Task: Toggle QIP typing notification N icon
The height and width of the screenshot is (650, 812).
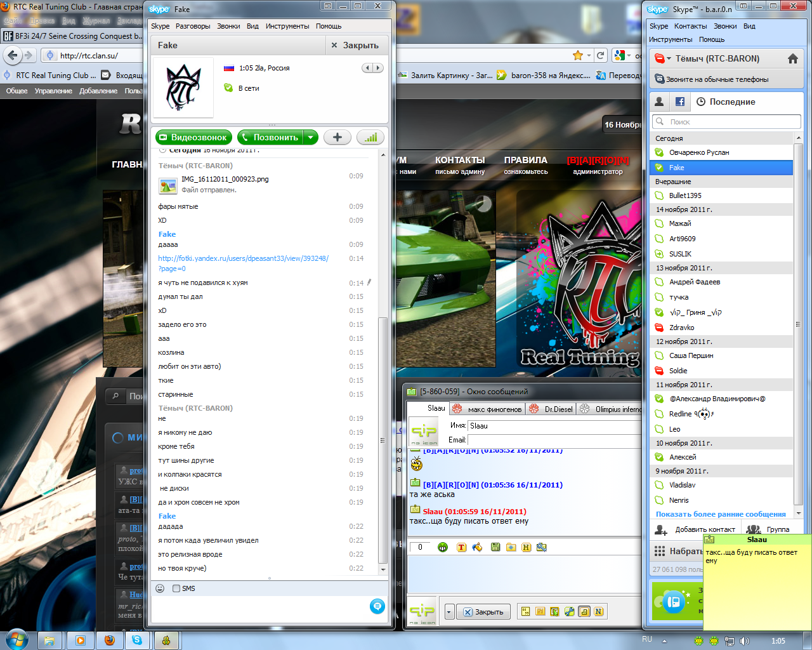Action: 598,612
